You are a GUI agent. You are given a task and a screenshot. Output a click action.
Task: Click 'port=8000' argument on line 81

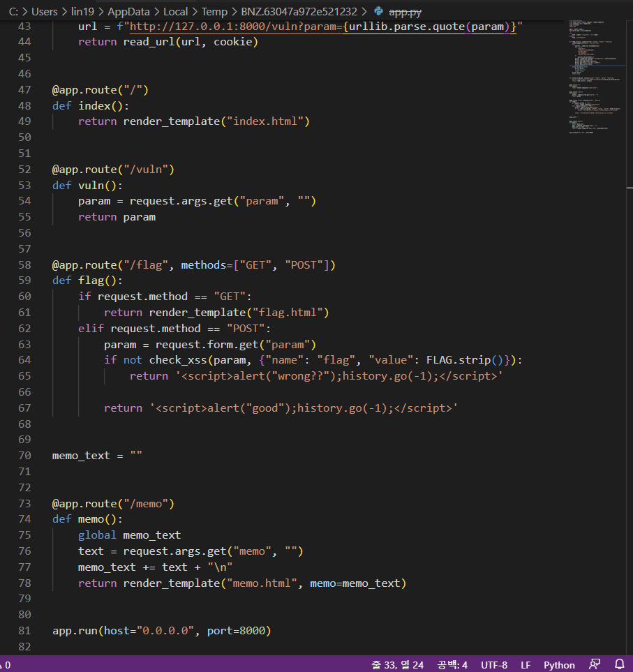pyautogui.click(x=236, y=630)
